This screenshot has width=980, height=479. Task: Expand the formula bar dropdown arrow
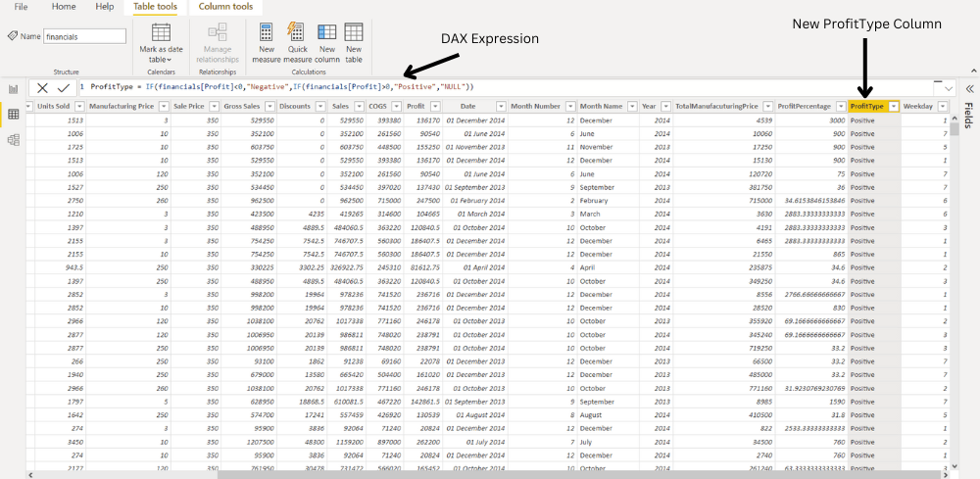point(949,88)
